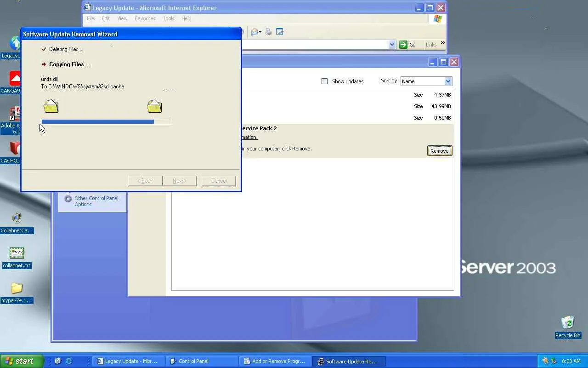
Task: Open the Help menu in Internet Explorer
Action: pyautogui.click(x=186, y=18)
